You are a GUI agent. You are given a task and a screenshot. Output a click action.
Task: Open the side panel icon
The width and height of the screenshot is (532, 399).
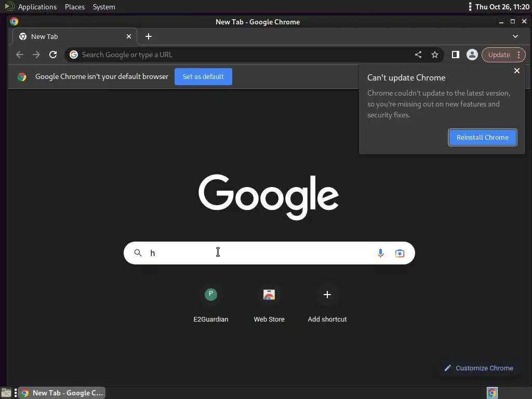click(455, 55)
